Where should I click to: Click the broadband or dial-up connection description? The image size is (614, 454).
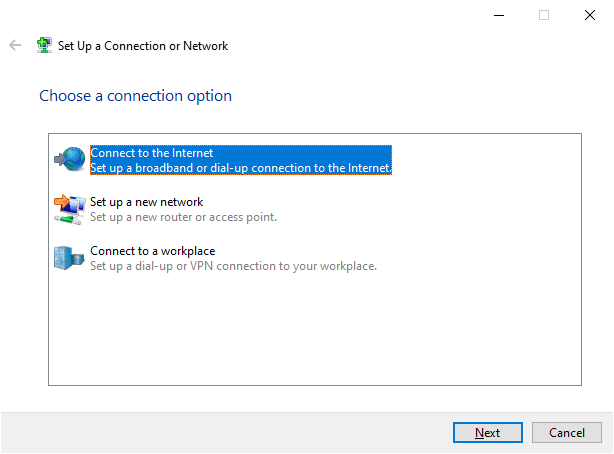coord(240,168)
